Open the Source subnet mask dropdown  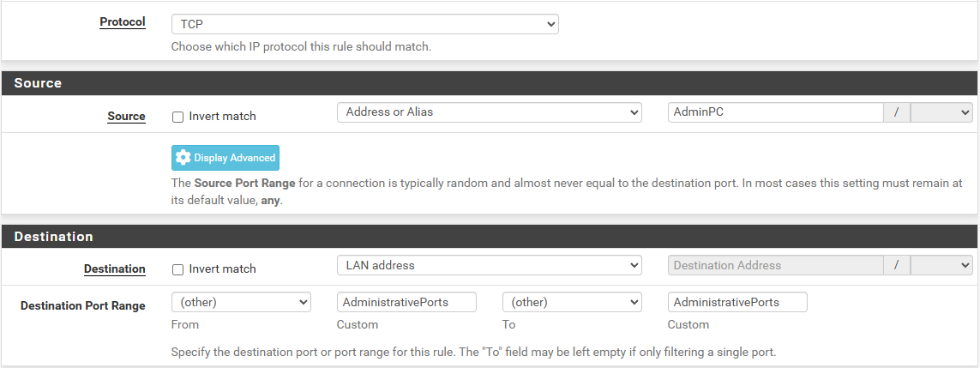pos(941,112)
